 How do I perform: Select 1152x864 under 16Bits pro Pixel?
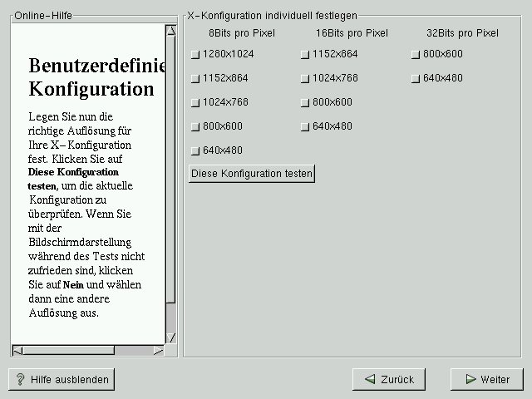click(305, 55)
